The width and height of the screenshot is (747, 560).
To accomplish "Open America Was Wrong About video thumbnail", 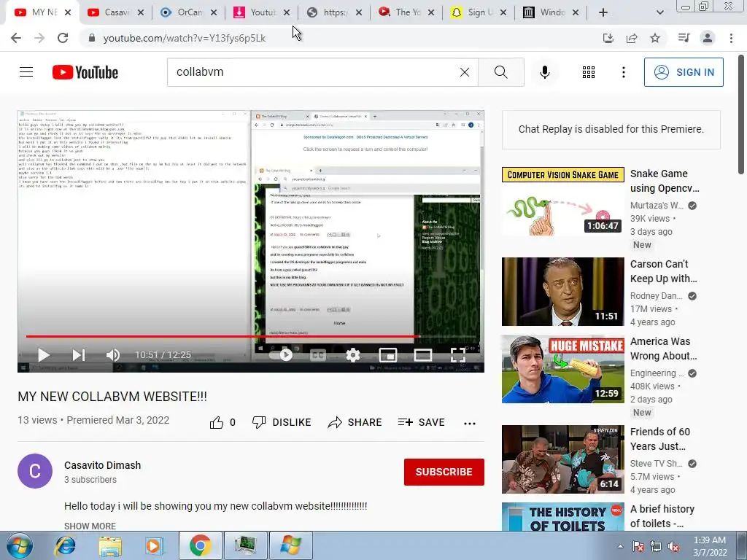I will click(x=562, y=369).
